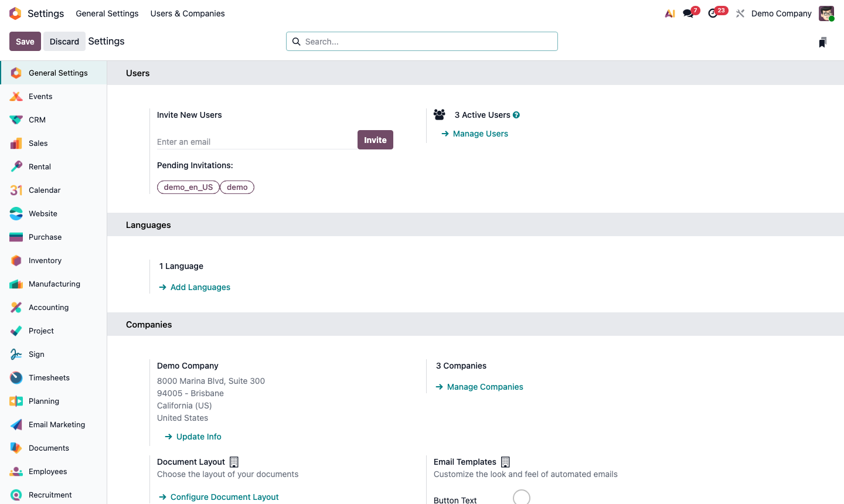Click the bookmark icon near Settings title
Image resolution: width=844 pixels, height=504 pixels.
point(822,42)
